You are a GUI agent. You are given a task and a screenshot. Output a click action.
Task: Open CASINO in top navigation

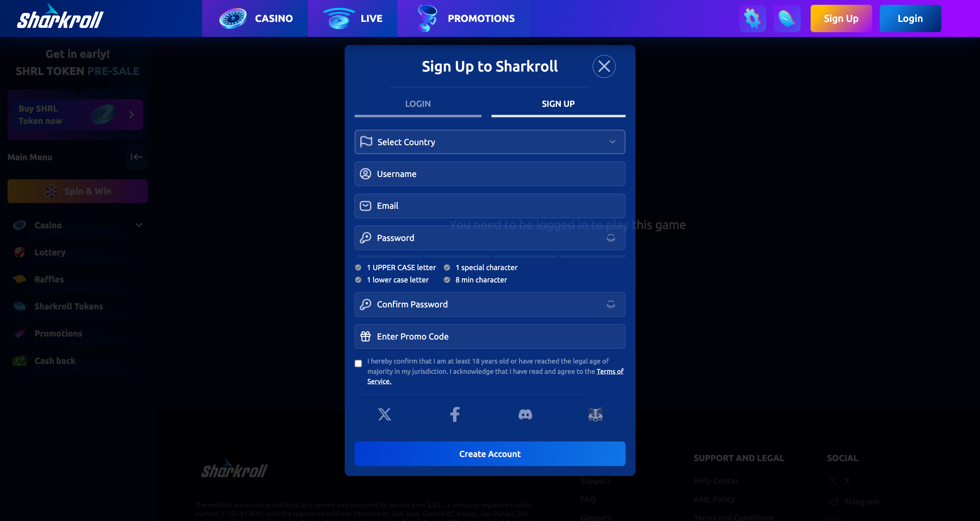click(255, 18)
